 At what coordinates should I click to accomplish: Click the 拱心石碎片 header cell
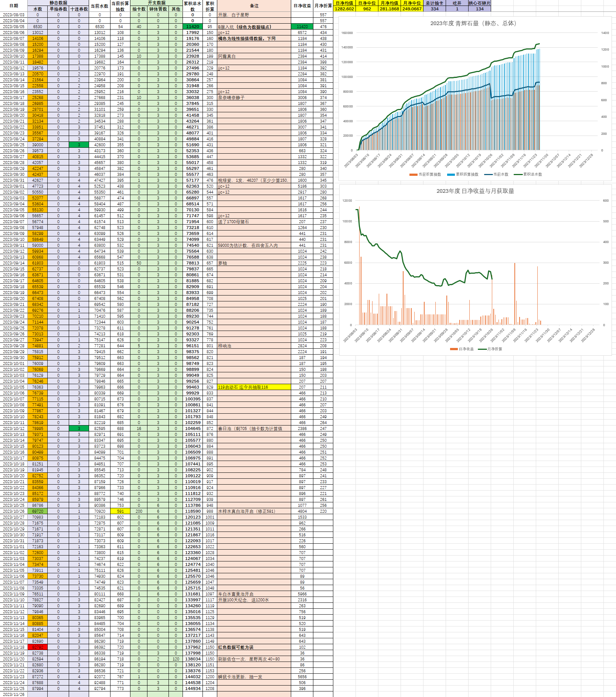click(x=479, y=3)
